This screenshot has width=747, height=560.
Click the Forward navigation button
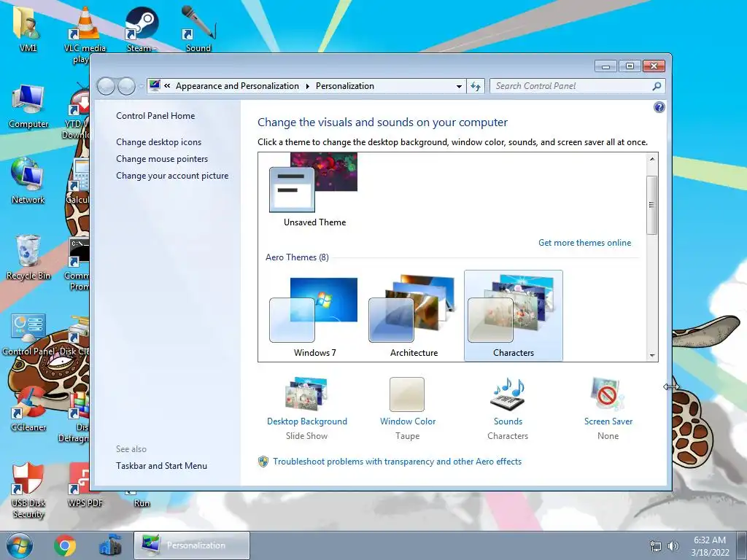(127, 86)
